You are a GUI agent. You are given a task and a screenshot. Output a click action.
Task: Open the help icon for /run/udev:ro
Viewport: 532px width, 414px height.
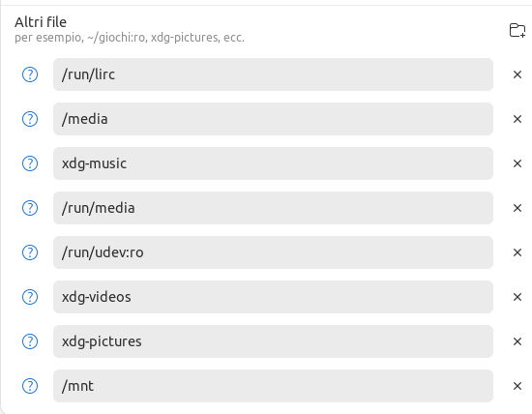(30, 252)
